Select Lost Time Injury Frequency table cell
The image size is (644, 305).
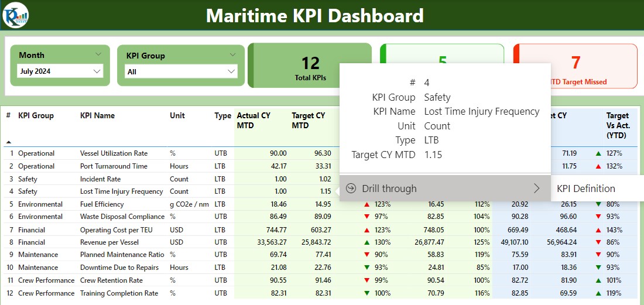pos(122,191)
